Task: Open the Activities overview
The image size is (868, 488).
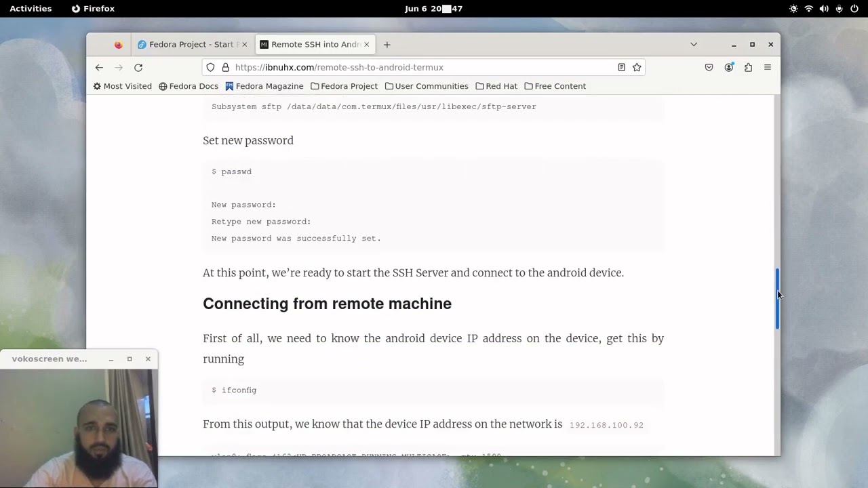Action: tap(31, 9)
